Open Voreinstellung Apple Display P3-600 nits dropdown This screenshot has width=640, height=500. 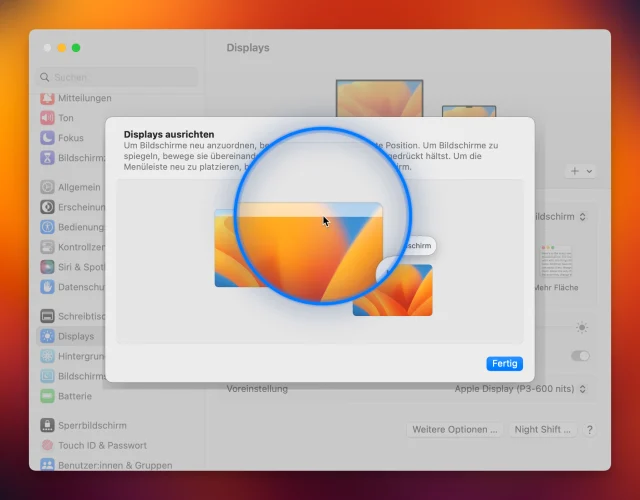pyautogui.click(x=520, y=389)
